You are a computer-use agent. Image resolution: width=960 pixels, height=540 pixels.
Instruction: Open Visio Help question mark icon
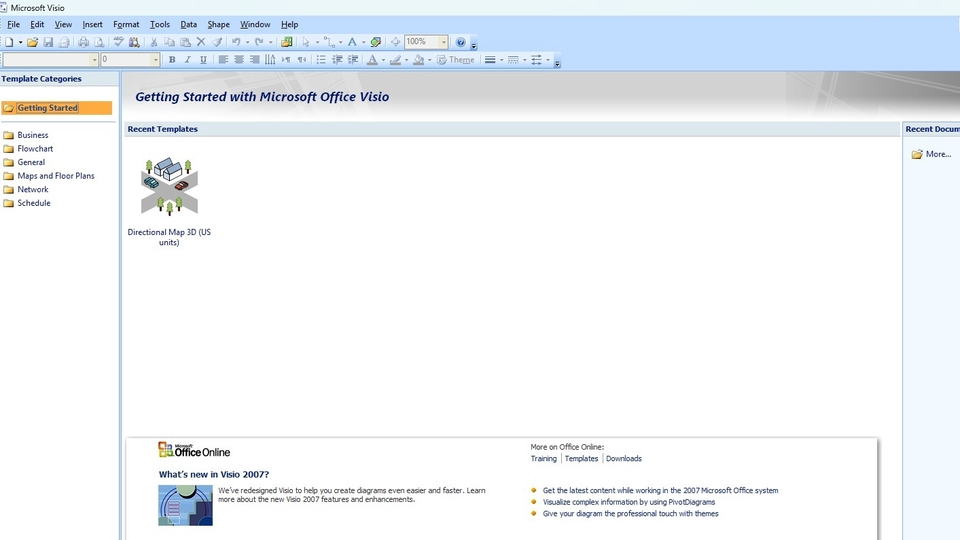(460, 42)
